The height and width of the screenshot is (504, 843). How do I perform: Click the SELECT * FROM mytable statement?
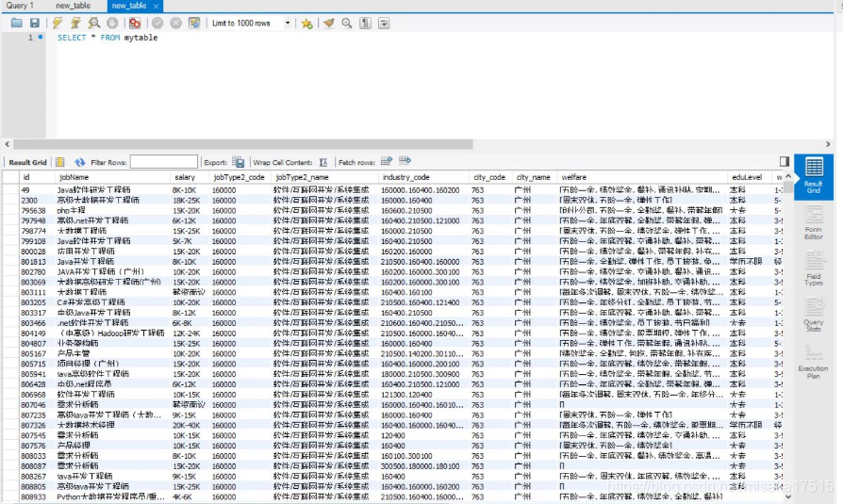(x=107, y=38)
